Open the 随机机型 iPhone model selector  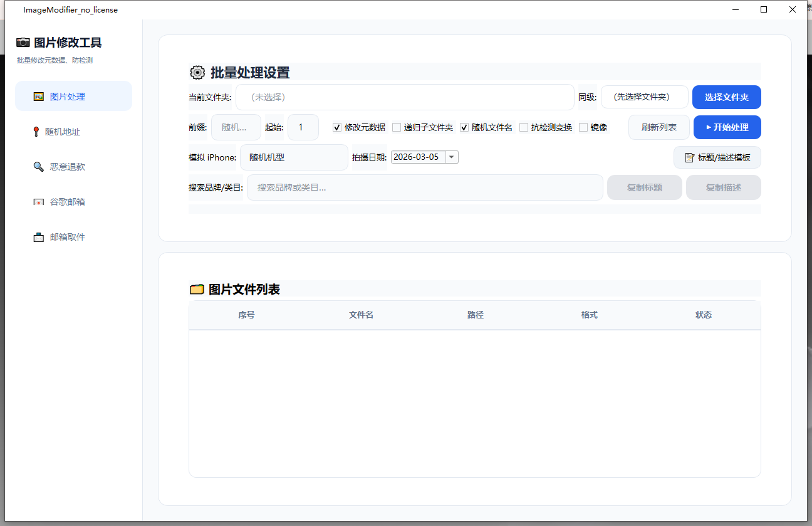click(294, 157)
